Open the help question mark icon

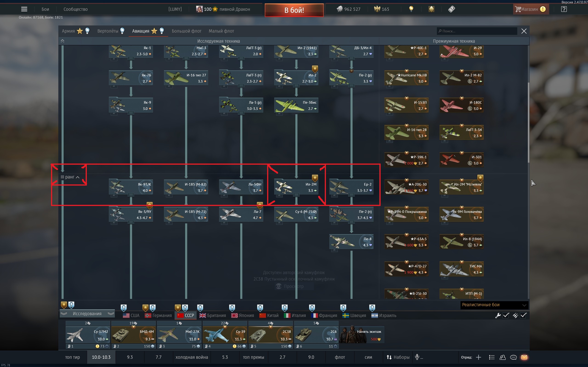click(x=564, y=9)
